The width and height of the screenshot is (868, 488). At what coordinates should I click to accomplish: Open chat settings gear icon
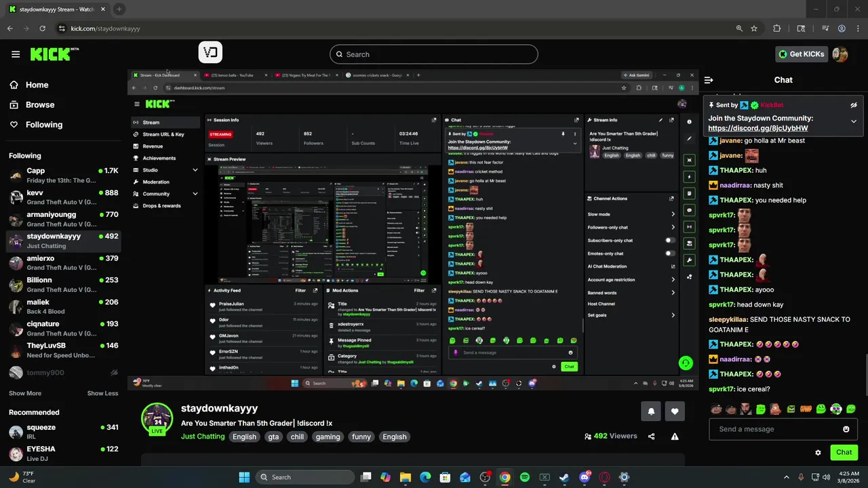point(818,453)
